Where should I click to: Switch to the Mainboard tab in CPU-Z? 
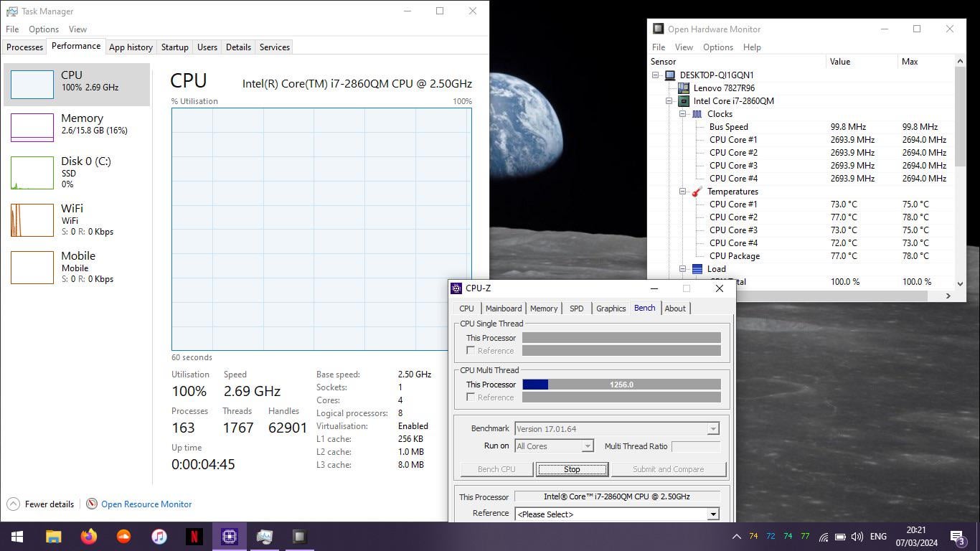[504, 309]
